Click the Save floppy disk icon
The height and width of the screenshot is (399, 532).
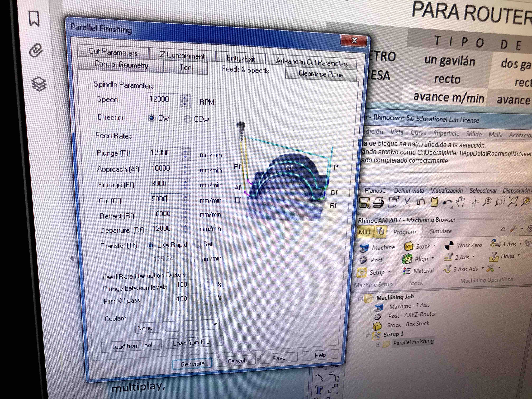click(x=364, y=202)
